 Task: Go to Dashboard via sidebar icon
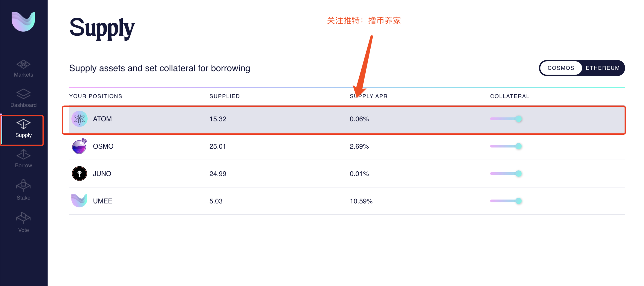[x=23, y=94]
